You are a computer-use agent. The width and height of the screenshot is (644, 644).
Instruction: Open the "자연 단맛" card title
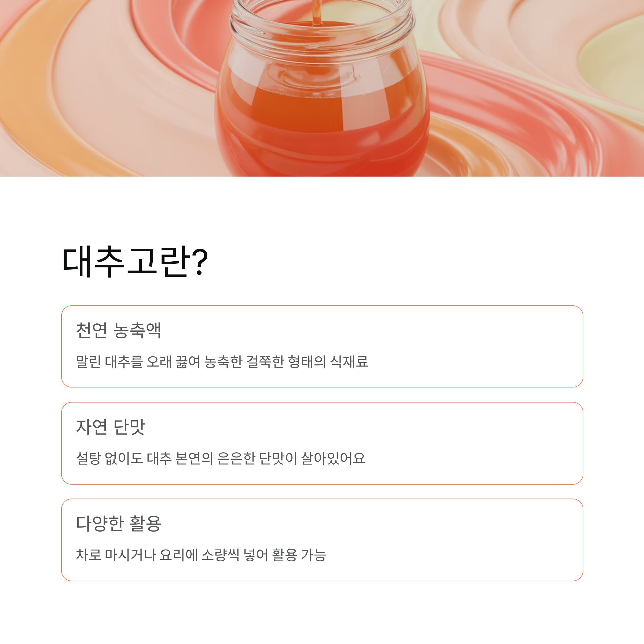(111, 427)
